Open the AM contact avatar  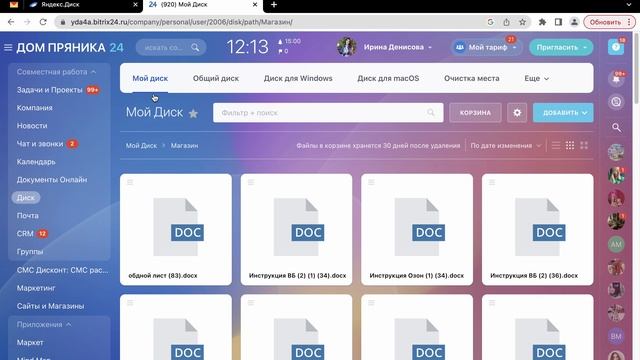point(616,244)
